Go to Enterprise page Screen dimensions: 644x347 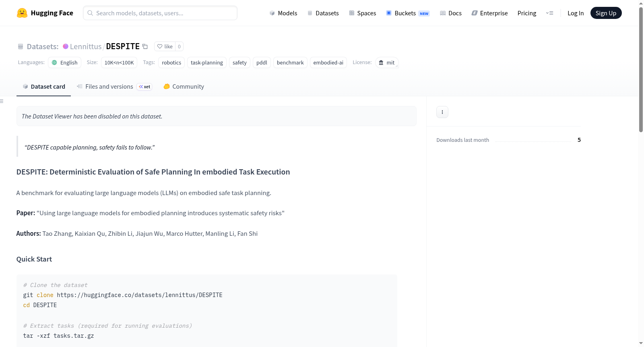(490, 13)
